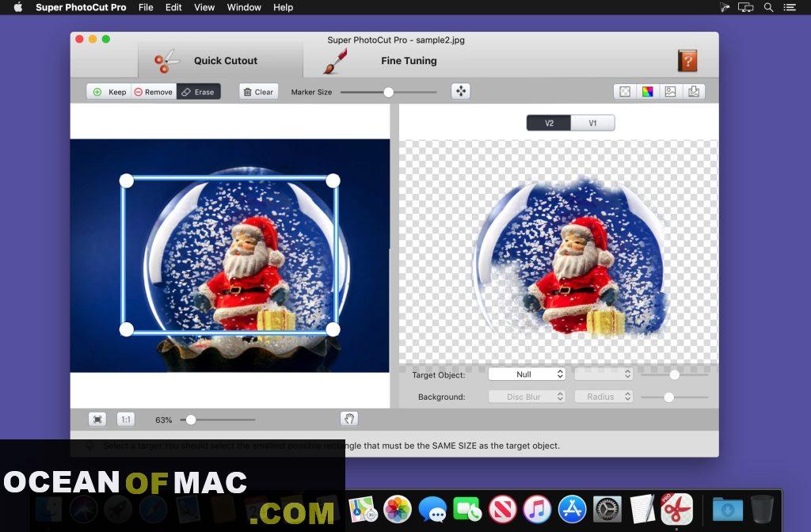Adjust the Background radius slider
The width and height of the screenshot is (811, 532).
click(668, 397)
